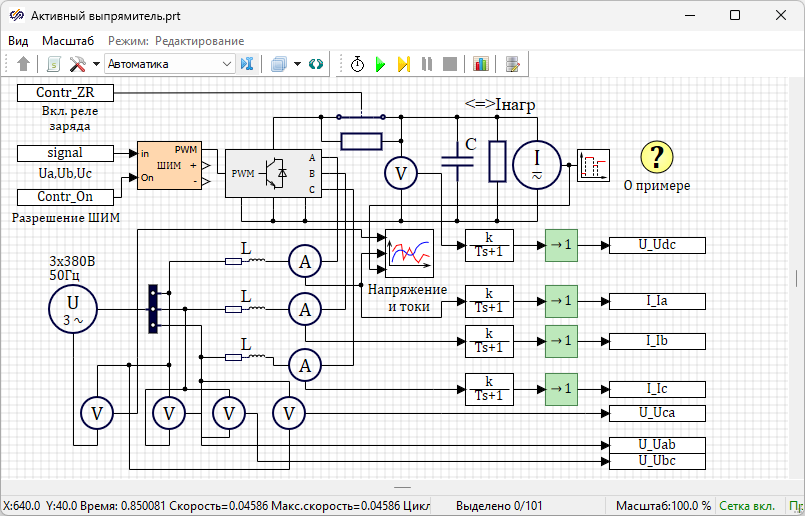Click the yellow question mark 'О примере' button
This screenshot has width=805, height=516.
coord(657,157)
